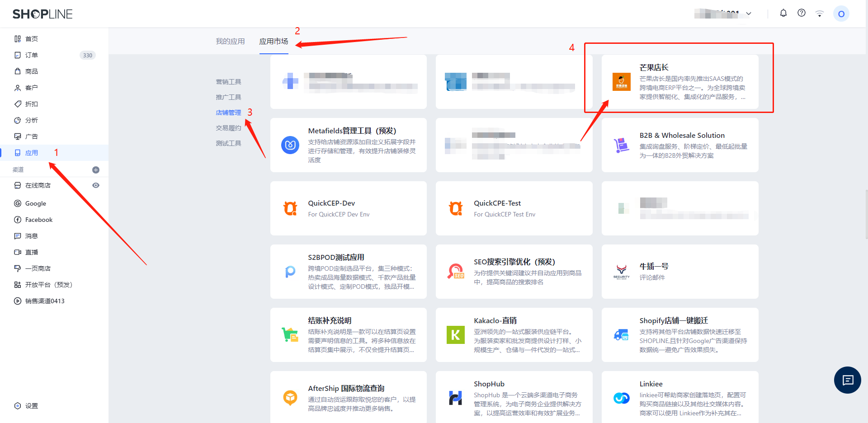Add a channel with the plus icon

tap(96, 170)
